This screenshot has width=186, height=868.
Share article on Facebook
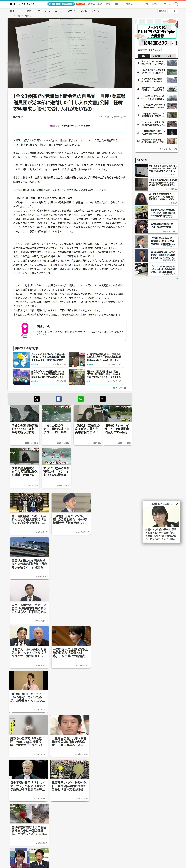click(59, 399)
